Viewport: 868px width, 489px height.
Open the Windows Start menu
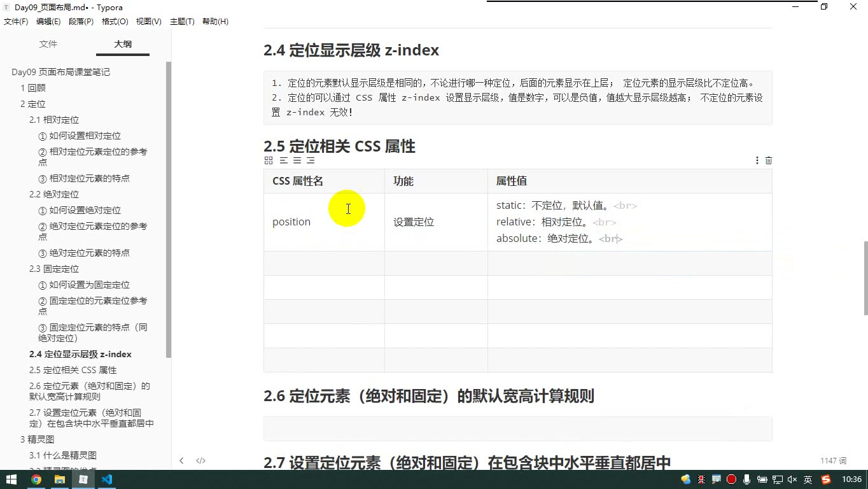(11, 479)
